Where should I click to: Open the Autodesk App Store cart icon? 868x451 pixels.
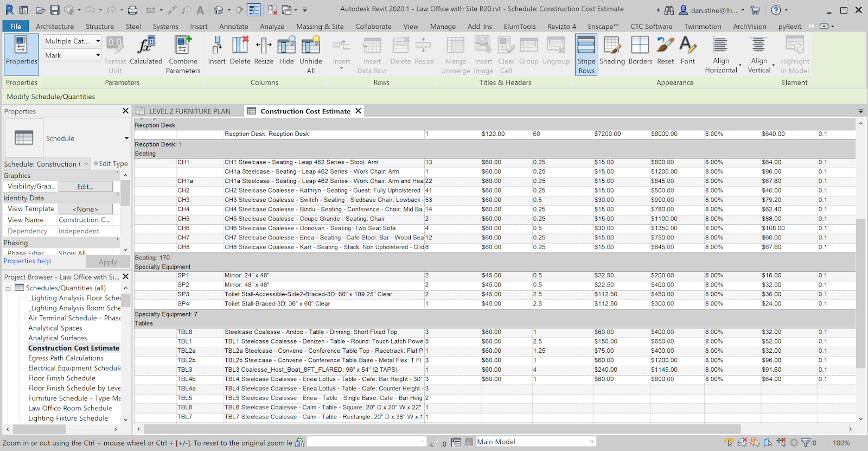click(x=755, y=10)
